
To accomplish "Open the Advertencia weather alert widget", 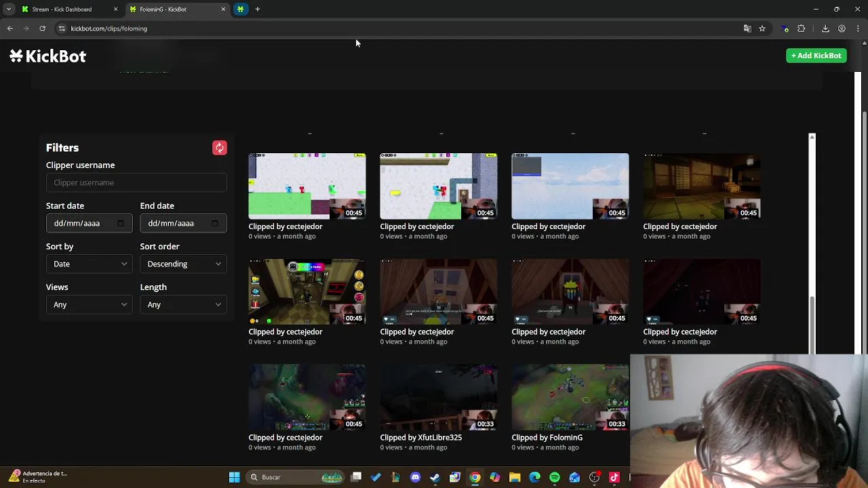I will 37,476.
